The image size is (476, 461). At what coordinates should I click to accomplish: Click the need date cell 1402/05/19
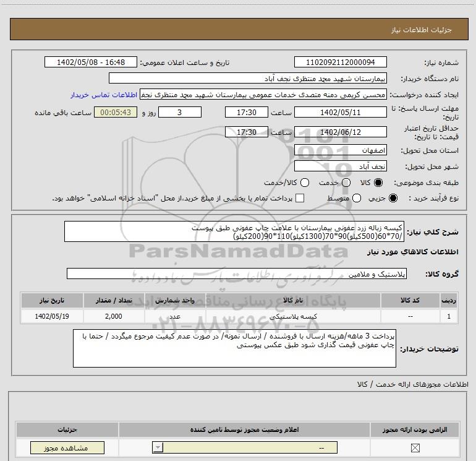point(52,316)
